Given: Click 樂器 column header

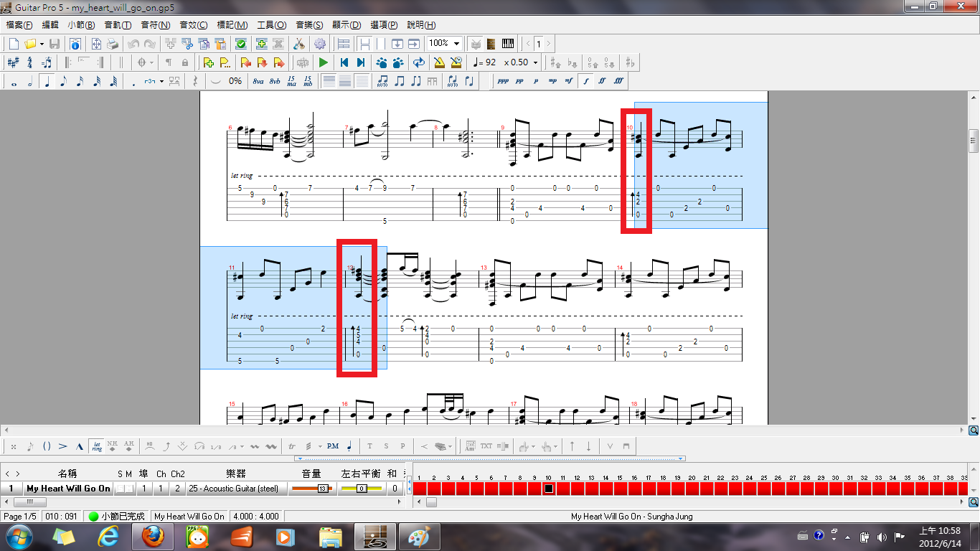Looking at the screenshot, I should [x=236, y=474].
